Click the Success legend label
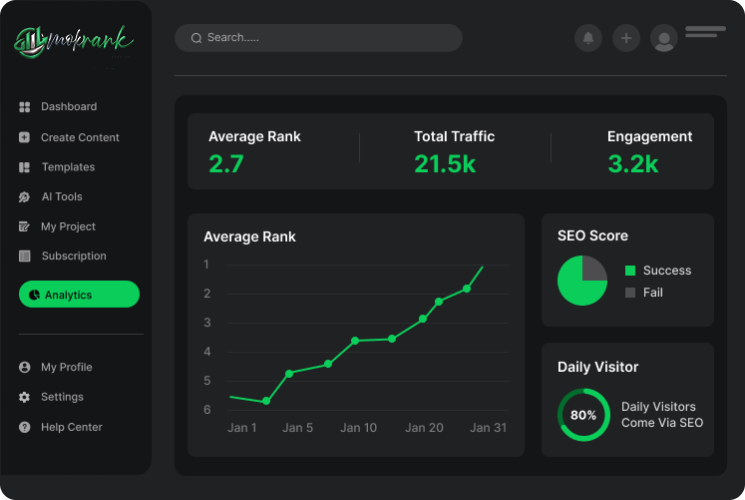 coord(667,270)
